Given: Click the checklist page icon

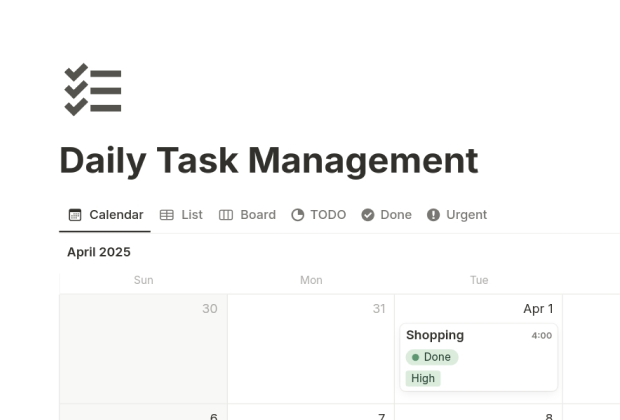Looking at the screenshot, I should tap(92, 90).
